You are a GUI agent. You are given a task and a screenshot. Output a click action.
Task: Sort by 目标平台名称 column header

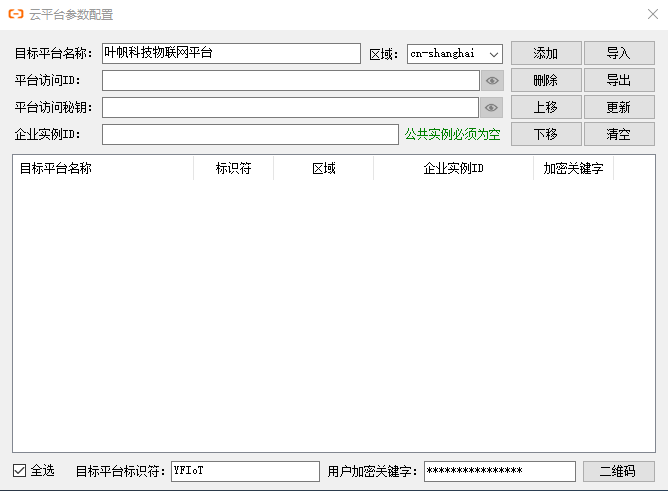[103, 168]
